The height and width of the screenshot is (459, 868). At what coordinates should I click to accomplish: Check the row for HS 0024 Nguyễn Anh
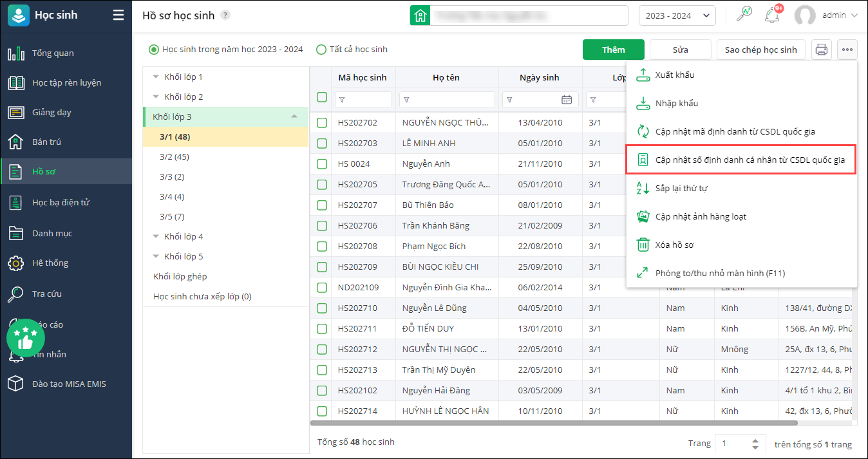tap(322, 164)
